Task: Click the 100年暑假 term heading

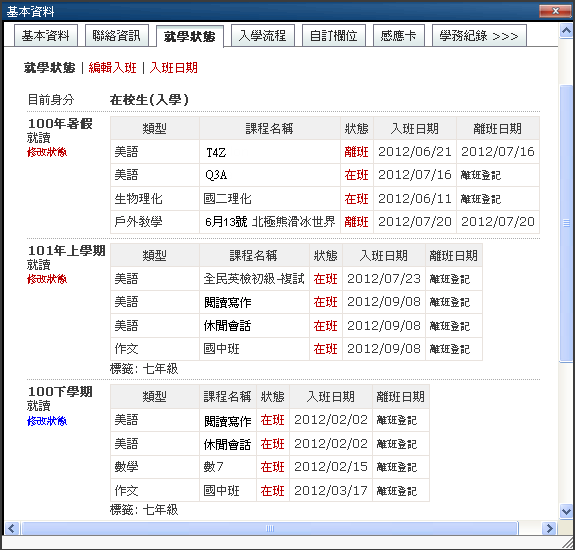Action: [60, 124]
